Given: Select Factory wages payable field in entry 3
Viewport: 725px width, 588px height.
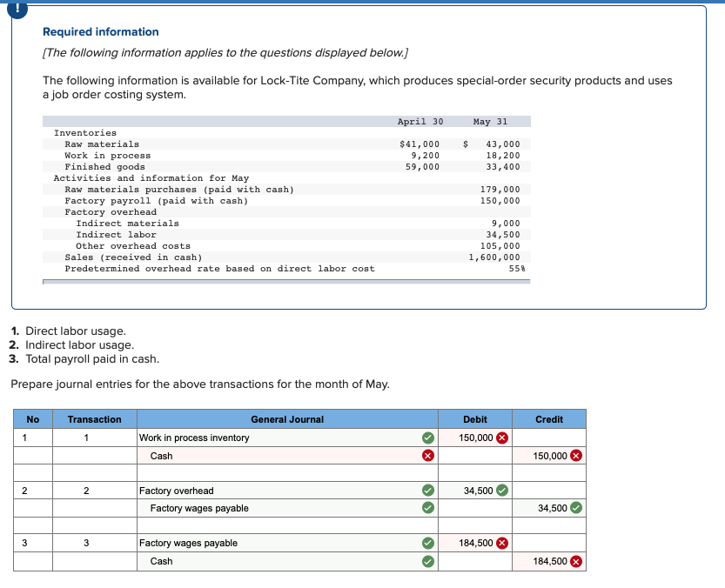Looking at the screenshot, I should [x=287, y=543].
